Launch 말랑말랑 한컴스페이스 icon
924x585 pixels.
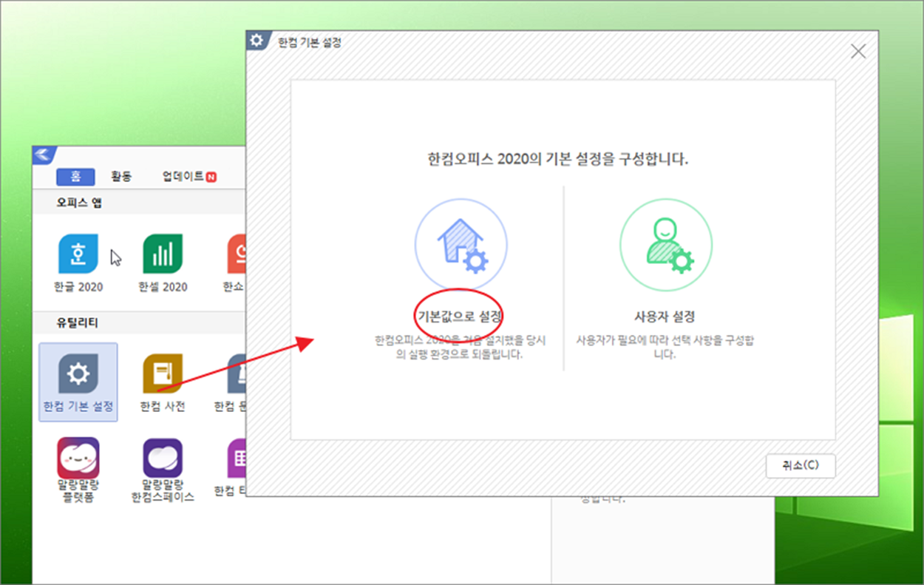click(x=163, y=458)
